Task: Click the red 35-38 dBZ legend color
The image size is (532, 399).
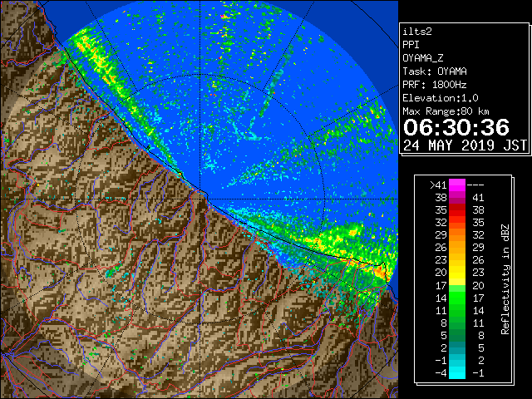Action: click(457, 210)
